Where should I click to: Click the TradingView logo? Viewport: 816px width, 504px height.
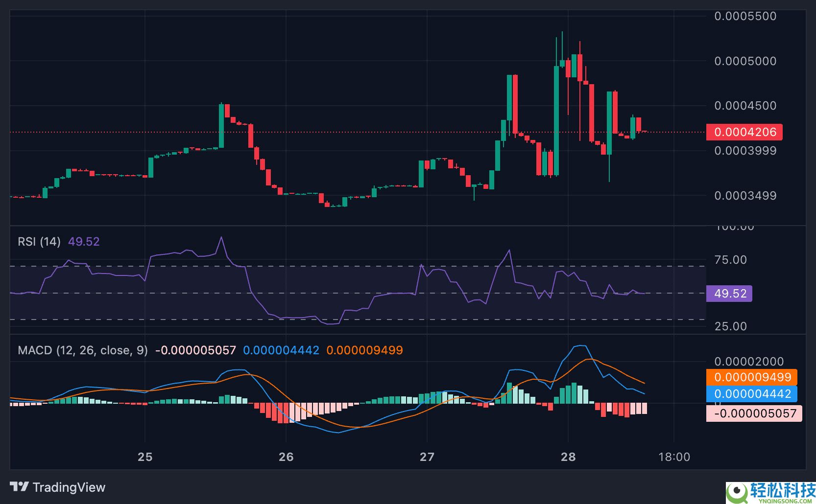pos(20,487)
